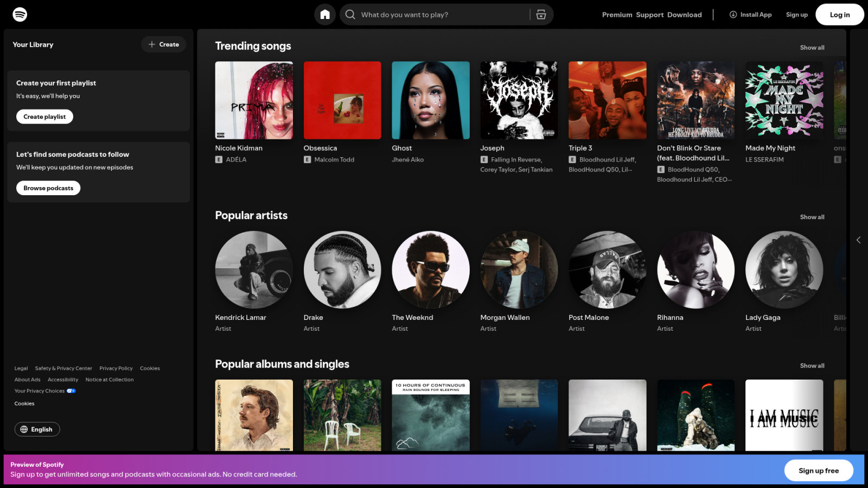Open the Triple 3 song cover

coord(608,100)
